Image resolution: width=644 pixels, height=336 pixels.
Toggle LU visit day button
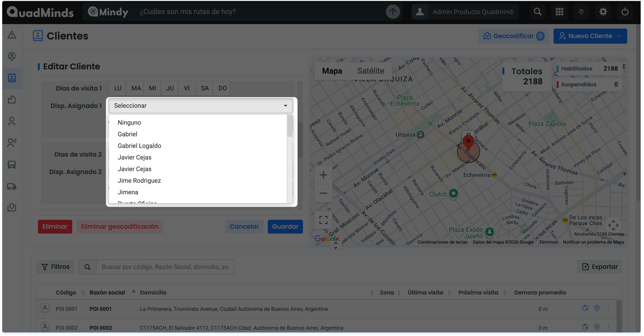(117, 88)
